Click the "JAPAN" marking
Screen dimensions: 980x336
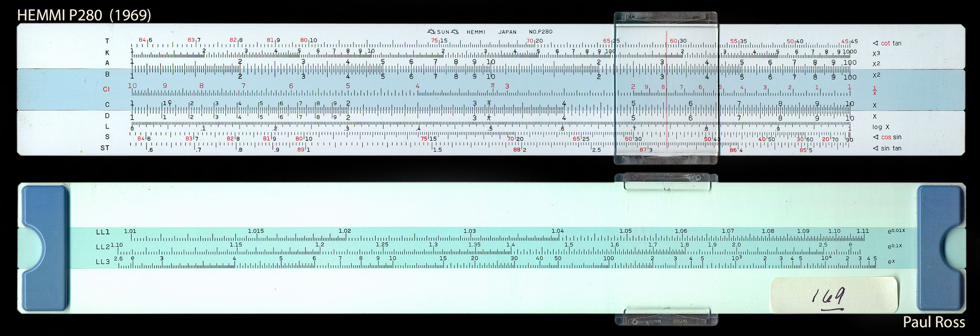(507, 32)
